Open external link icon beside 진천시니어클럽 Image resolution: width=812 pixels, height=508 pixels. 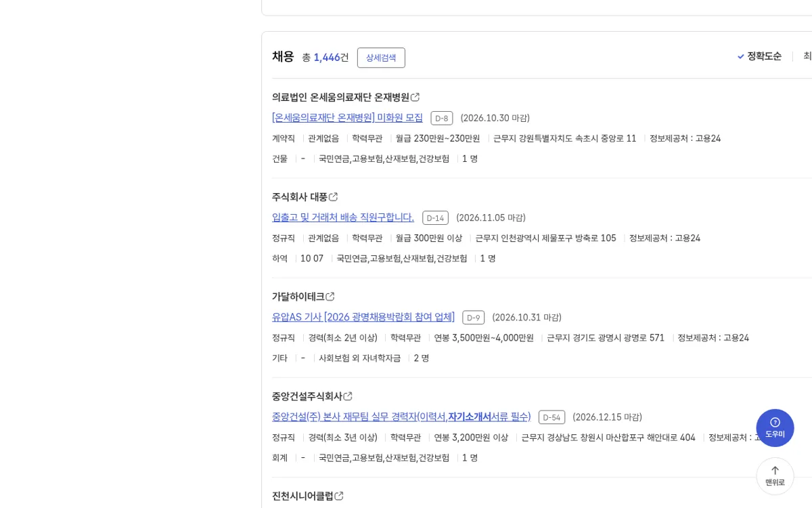pyautogui.click(x=339, y=496)
